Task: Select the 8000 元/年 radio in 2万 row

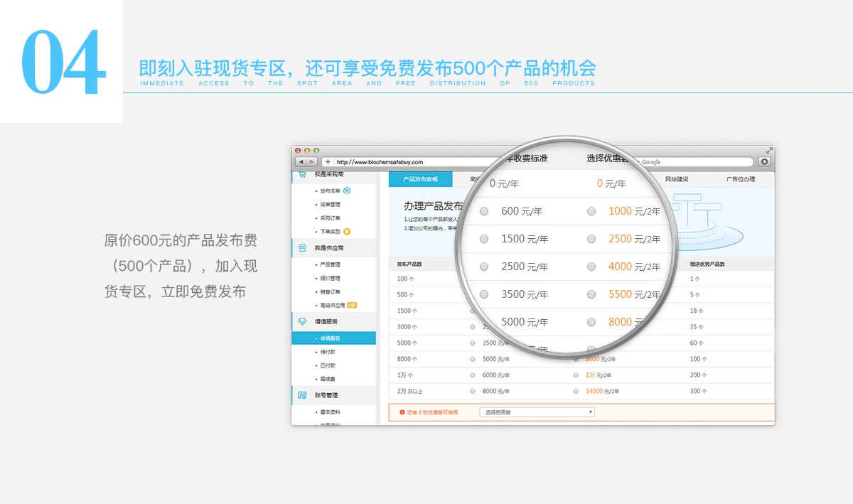Action: pyautogui.click(x=472, y=392)
